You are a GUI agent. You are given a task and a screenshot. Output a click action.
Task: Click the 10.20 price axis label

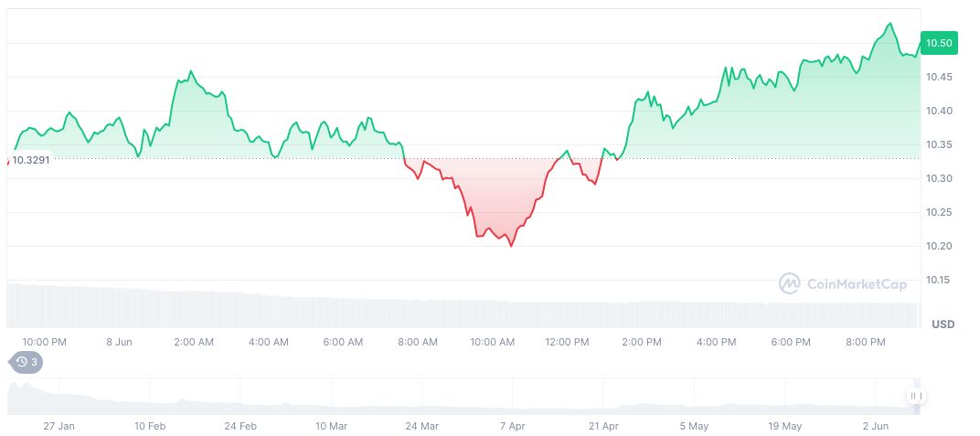[x=939, y=247]
